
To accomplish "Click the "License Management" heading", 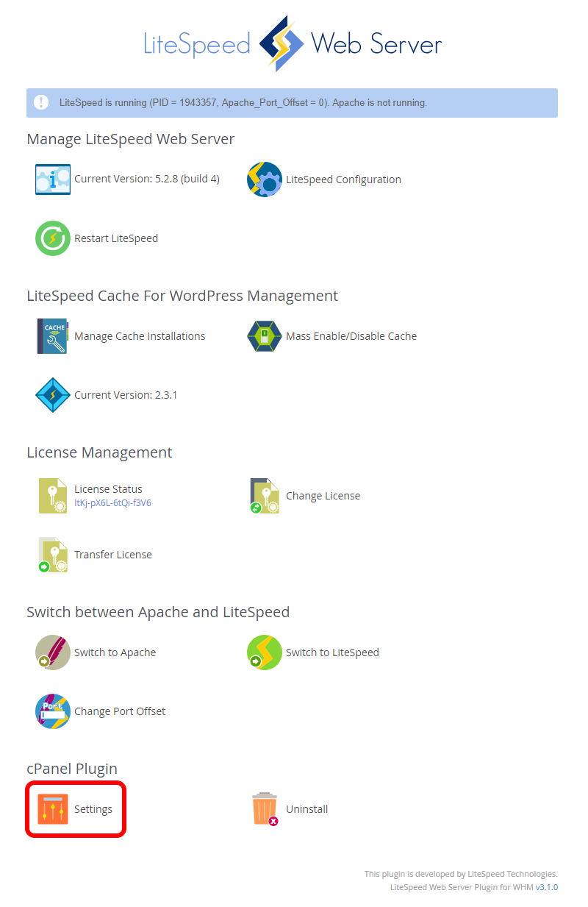I will click(99, 452).
